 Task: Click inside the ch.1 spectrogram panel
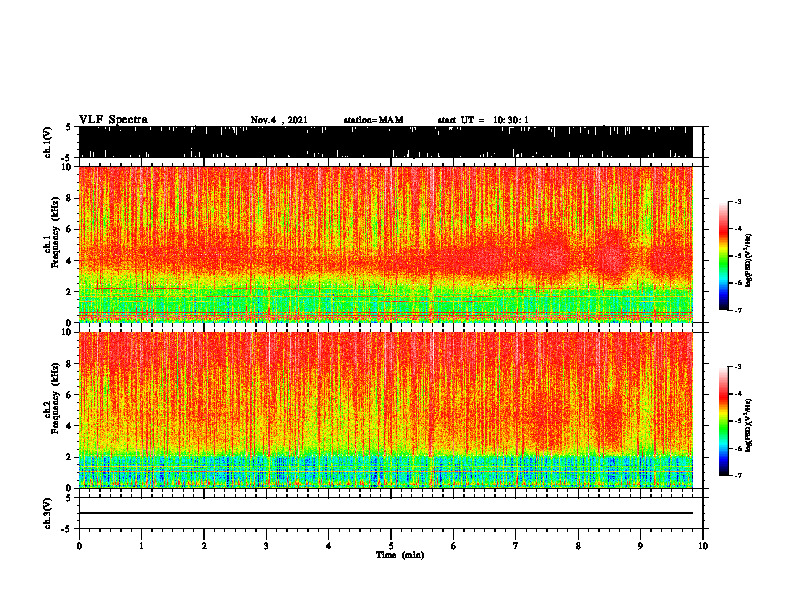(x=385, y=244)
